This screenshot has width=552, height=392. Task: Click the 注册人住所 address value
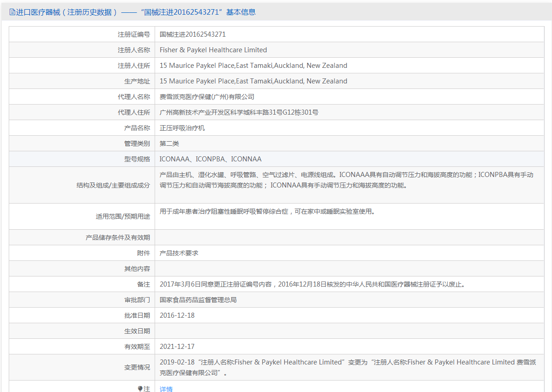tap(253, 66)
